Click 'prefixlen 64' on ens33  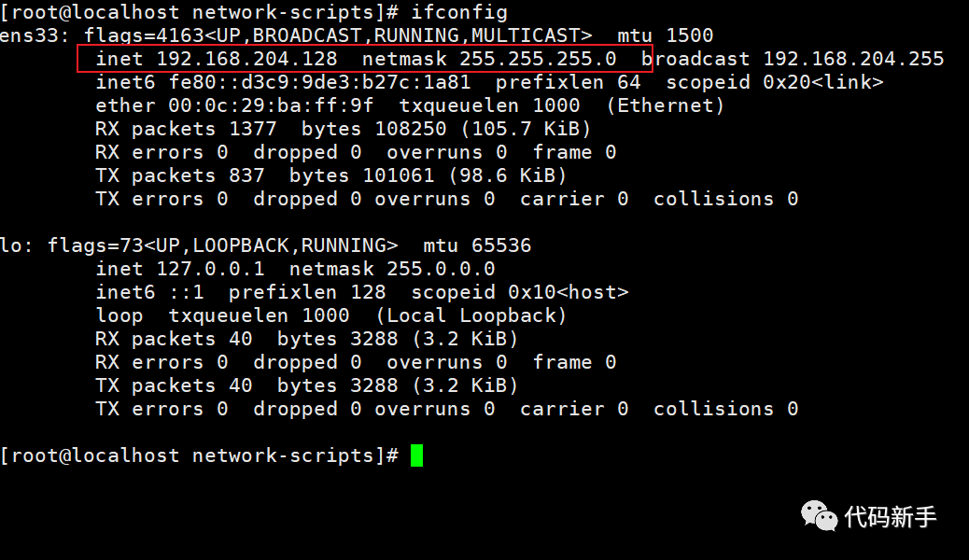pos(568,82)
